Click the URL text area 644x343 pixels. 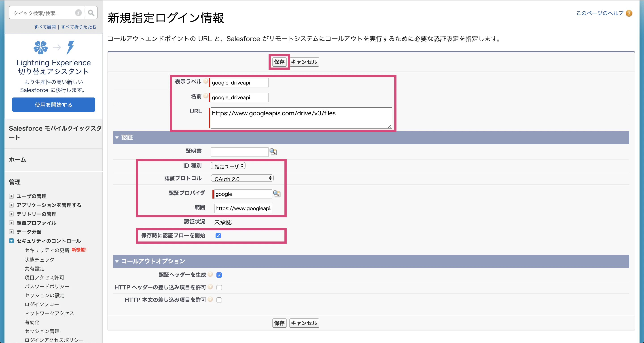tap(301, 118)
